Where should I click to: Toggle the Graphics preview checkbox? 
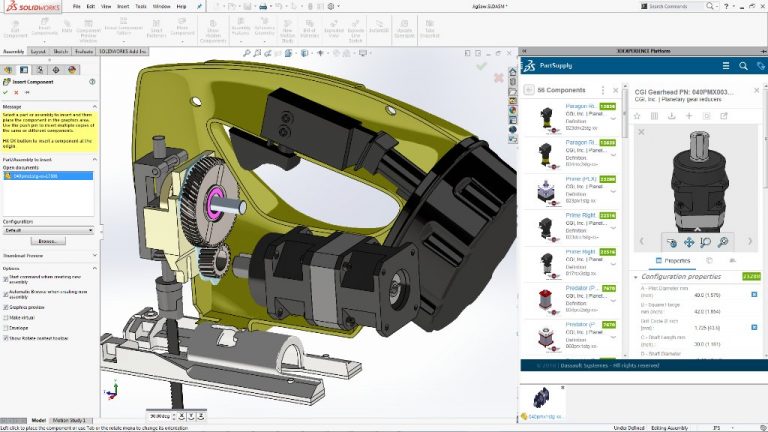pos(5,307)
